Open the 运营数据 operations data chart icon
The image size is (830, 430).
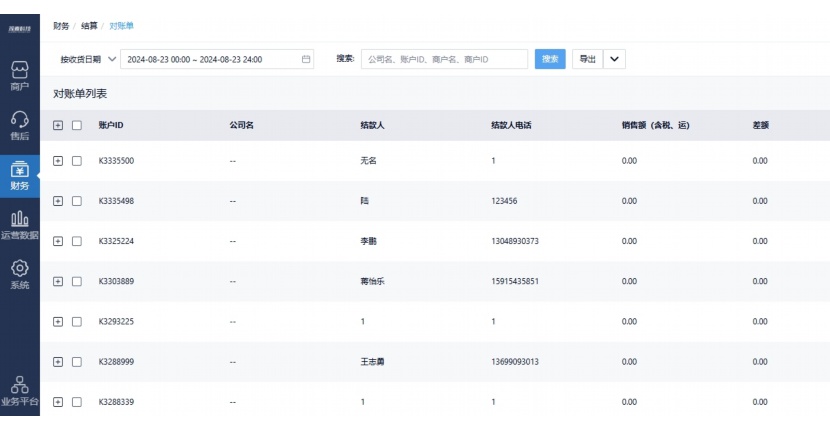19,220
